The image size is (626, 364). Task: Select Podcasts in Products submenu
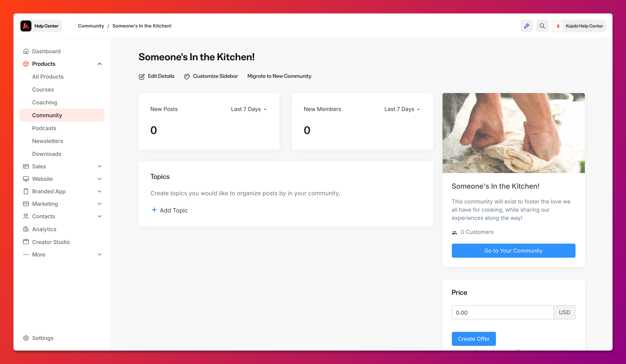pos(44,128)
